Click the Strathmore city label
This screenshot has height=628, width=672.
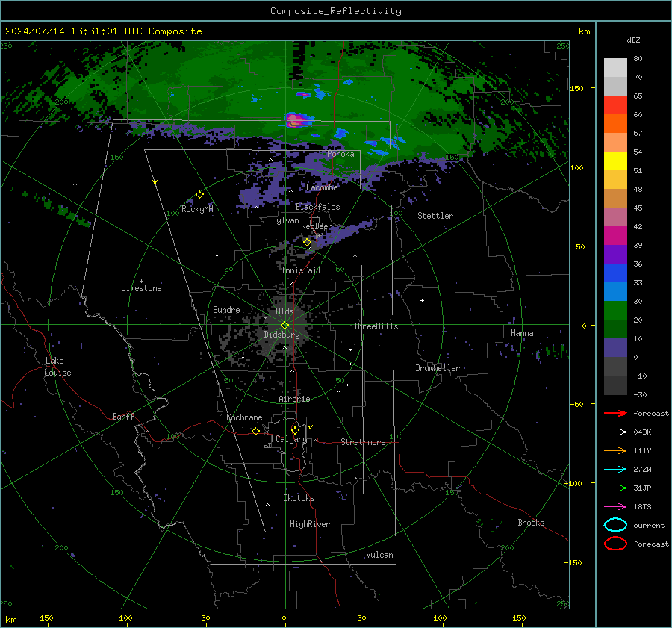pyautogui.click(x=363, y=442)
